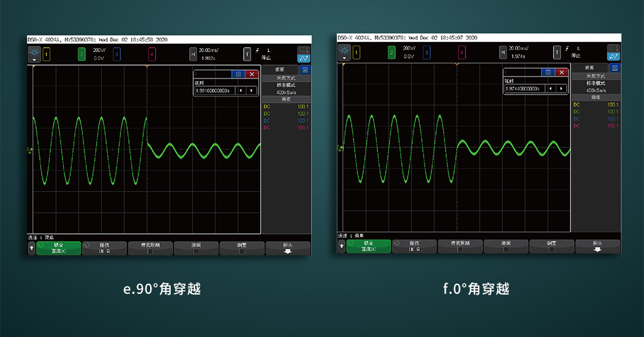
Task: Close delay popup with red X, left oscilloscope
Action: [252, 74]
